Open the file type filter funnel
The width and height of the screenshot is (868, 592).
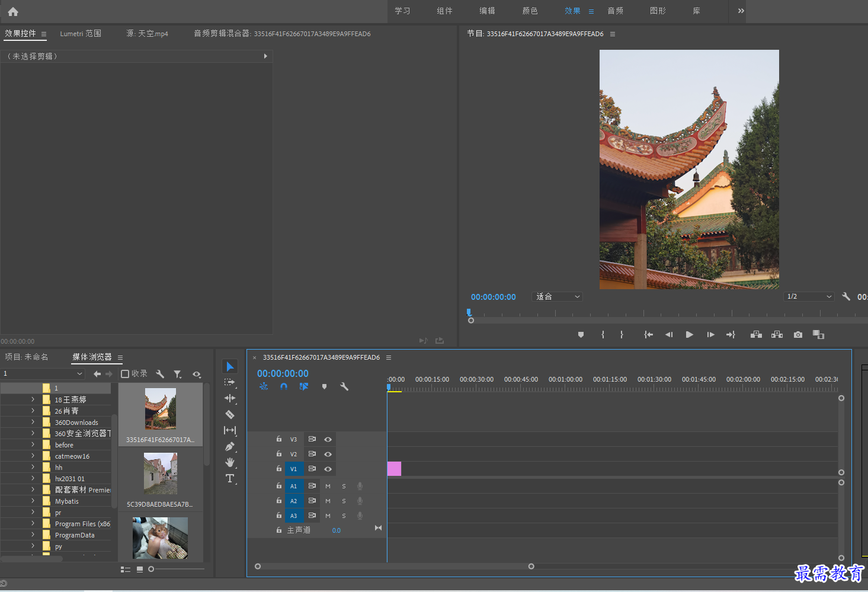tap(177, 374)
